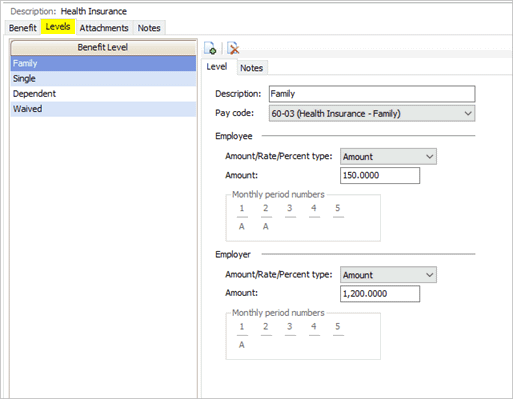Click the add new level icon
This screenshot has height=399, width=513.
coord(210,48)
